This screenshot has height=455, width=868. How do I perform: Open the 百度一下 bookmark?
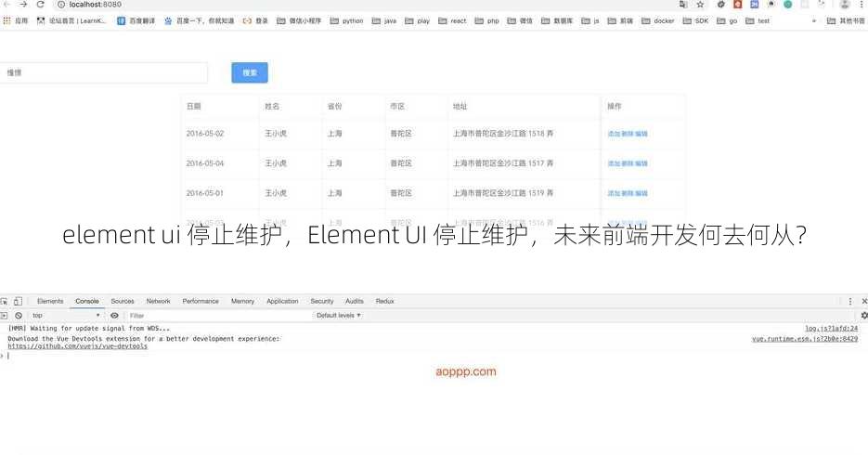click(x=199, y=20)
